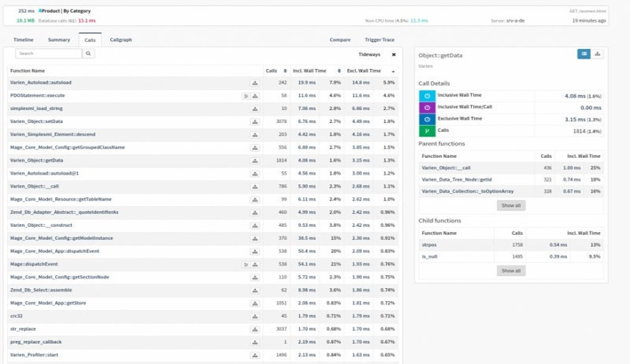Viewport: 630px width, 364px height.
Task: Open callgraph icon for getGroupedClassName row
Action: [255, 147]
